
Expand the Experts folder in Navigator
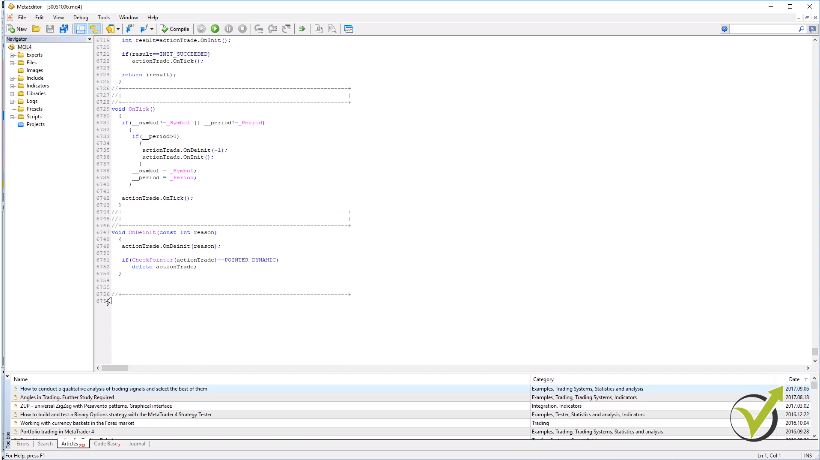click(12, 55)
